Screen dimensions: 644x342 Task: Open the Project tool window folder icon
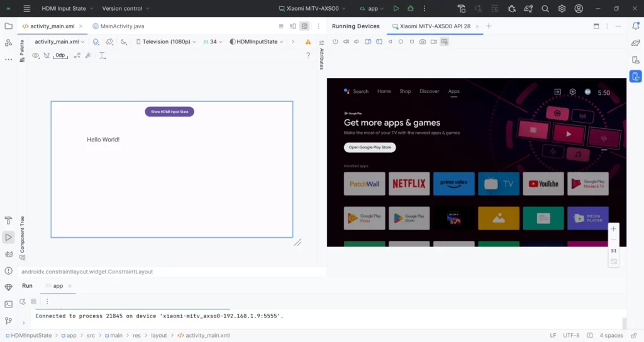pyautogui.click(x=8, y=26)
